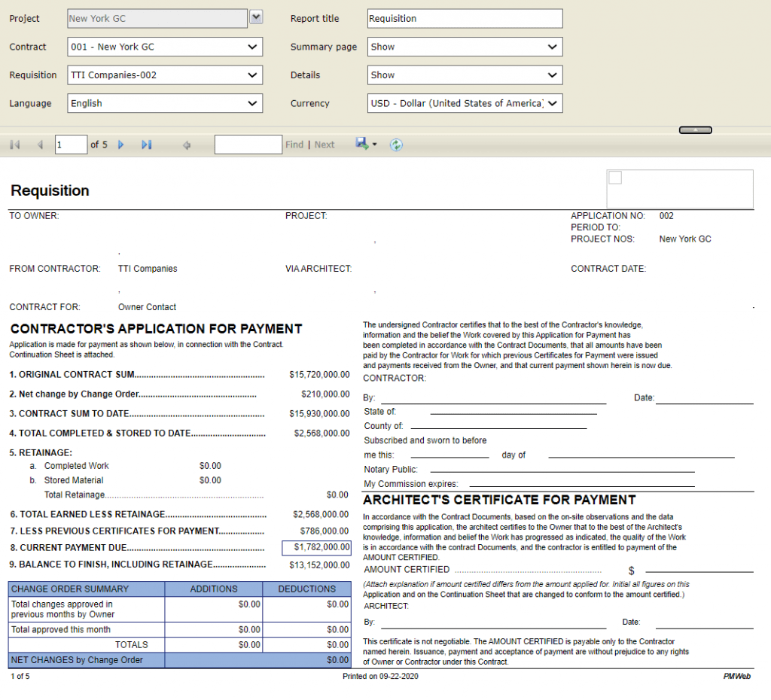Go to previous report page
Image resolution: width=771 pixels, height=700 pixels.
coord(40,145)
